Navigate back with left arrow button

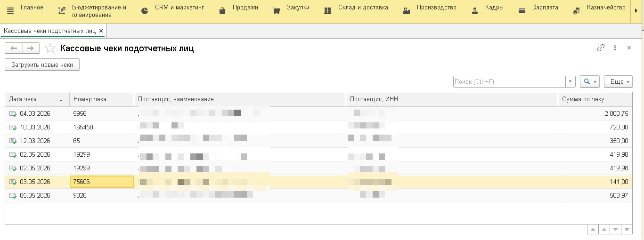coord(14,48)
